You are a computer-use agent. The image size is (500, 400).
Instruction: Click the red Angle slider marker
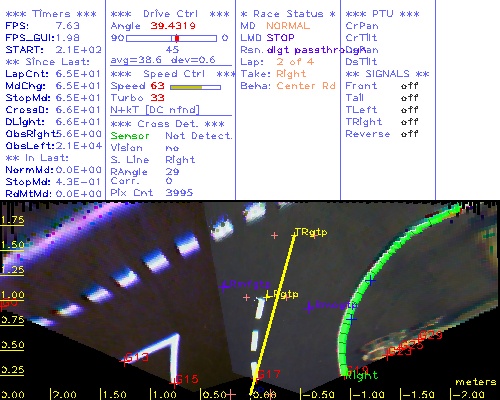[x=177, y=38]
